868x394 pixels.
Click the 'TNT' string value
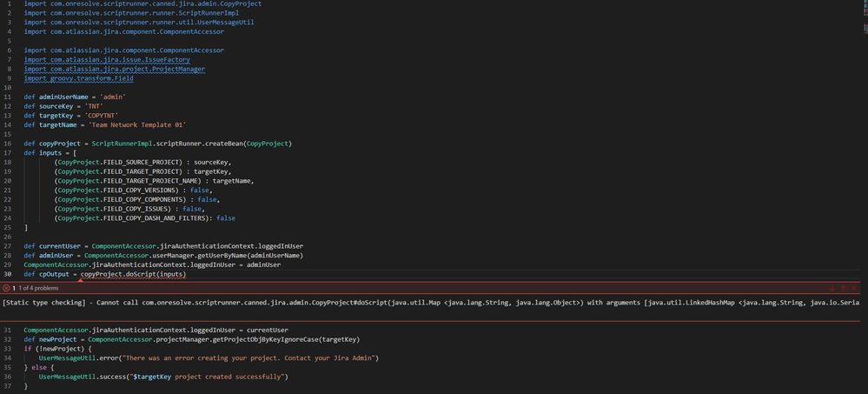(94, 106)
